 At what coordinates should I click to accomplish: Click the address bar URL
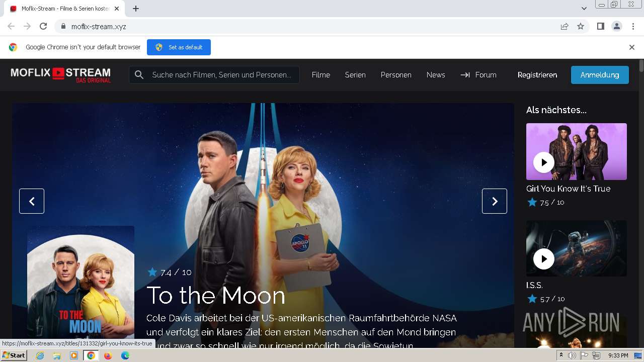tap(99, 27)
